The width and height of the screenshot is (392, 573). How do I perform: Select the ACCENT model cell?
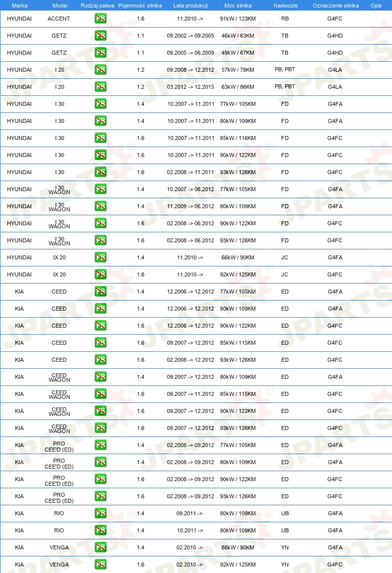[59, 19]
